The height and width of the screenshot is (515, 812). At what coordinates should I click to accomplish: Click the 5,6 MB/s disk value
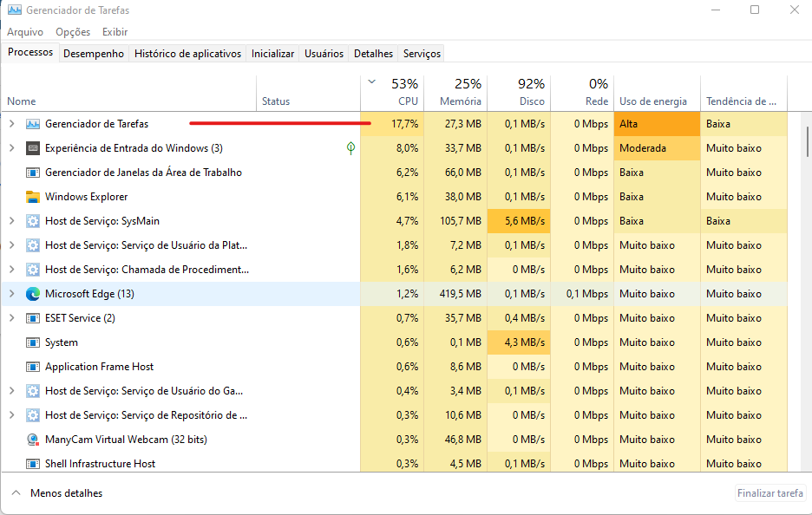[x=519, y=221]
